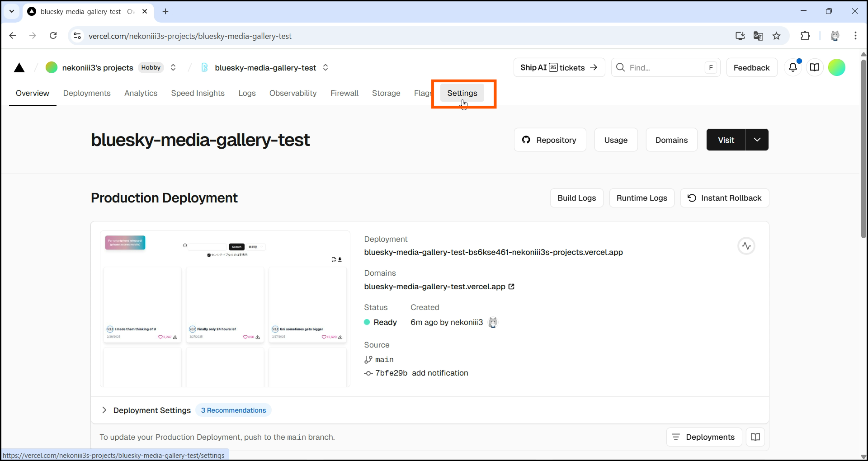Open notifications bell
Screen dimensions: 868x461
coord(793,68)
